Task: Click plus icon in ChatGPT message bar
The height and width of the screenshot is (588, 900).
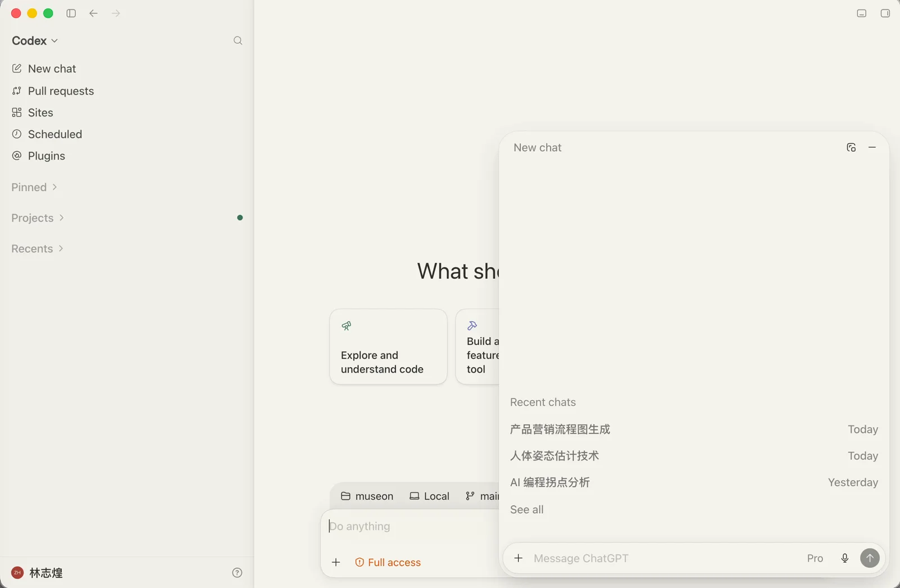Action: (519, 558)
